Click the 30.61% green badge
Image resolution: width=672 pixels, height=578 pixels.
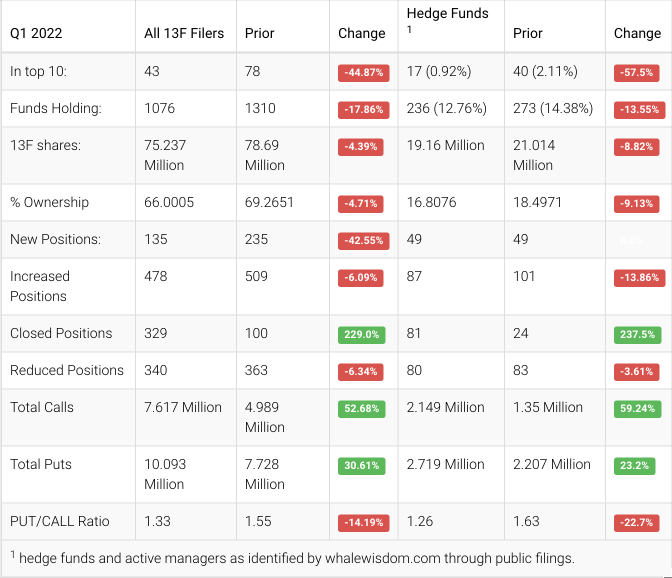[x=362, y=465]
